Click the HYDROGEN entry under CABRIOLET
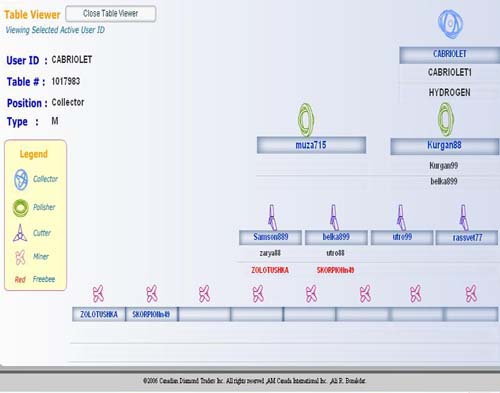 449,92
